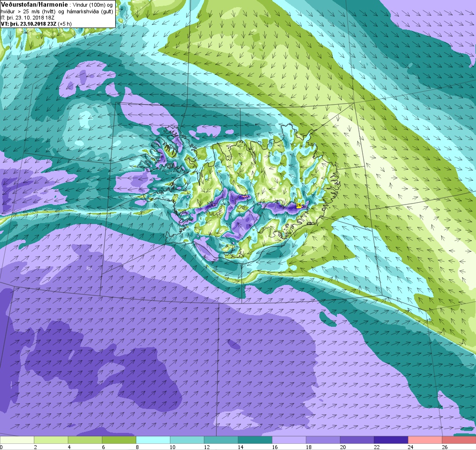Click the Veðurstofan/Harmonie title text
The width and height of the screenshot is (476, 450).
34,4
